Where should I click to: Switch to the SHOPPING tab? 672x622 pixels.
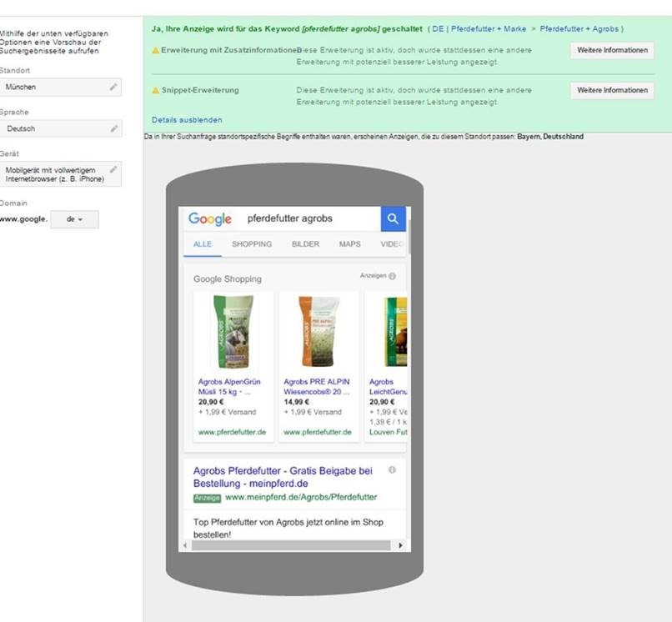pos(252,244)
